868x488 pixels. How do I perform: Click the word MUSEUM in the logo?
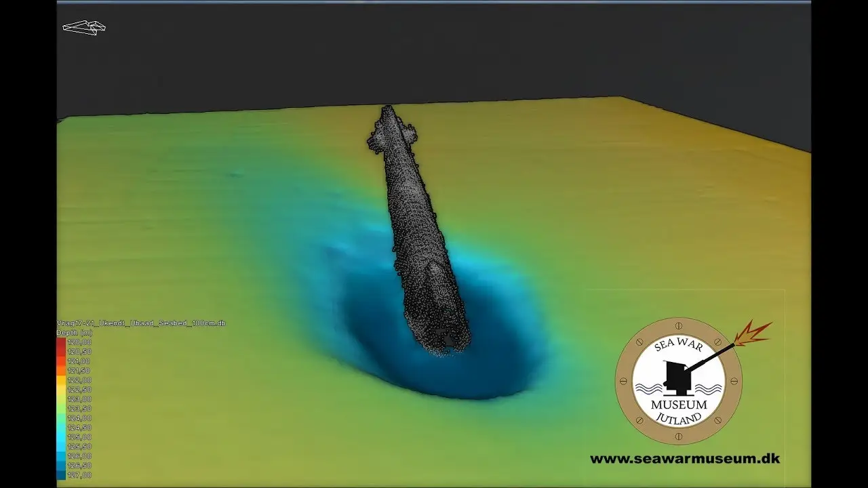tap(678, 405)
